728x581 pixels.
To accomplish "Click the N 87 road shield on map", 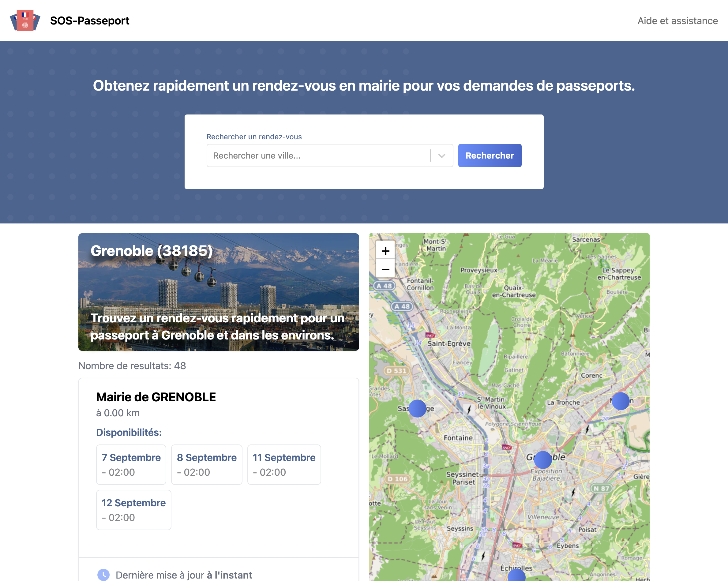I will tap(602, 489).
